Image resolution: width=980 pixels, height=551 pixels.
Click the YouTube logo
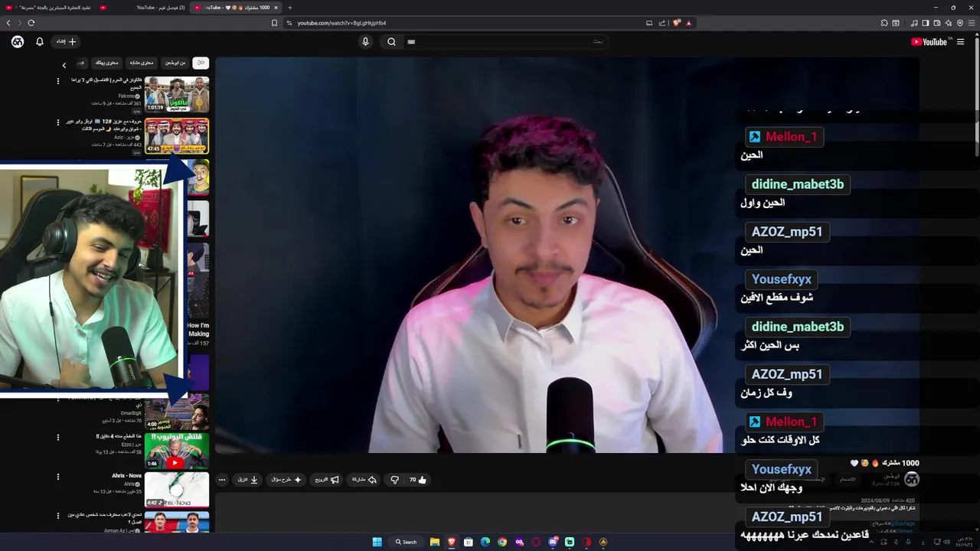929,42
